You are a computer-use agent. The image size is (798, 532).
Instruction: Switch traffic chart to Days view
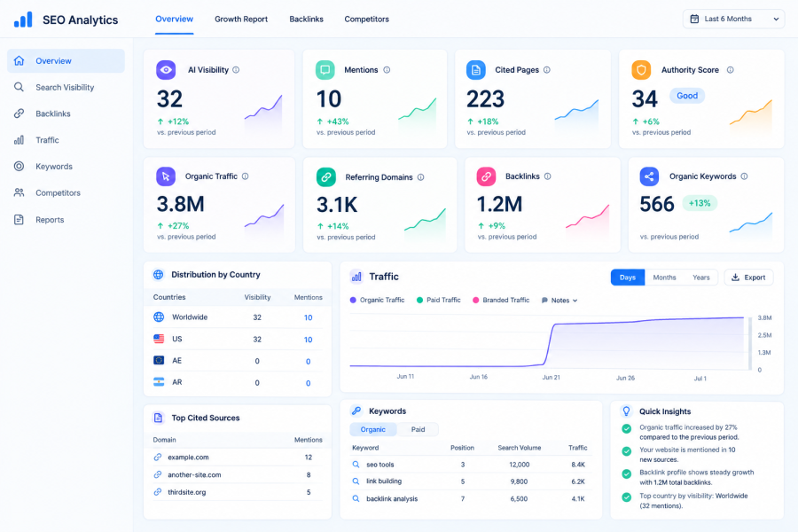[628, 278]
